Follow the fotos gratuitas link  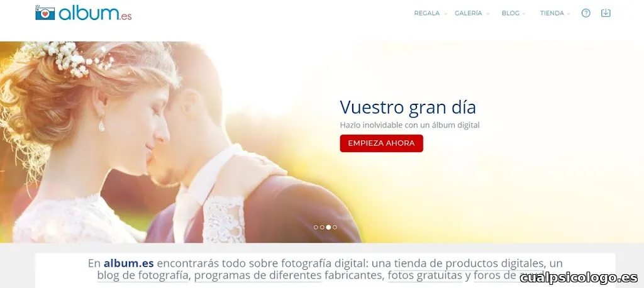425,275
